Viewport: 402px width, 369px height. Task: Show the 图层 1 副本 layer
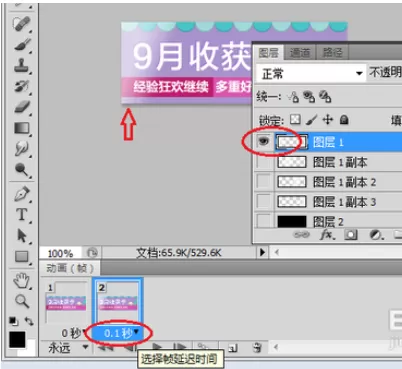coord(264,162)
